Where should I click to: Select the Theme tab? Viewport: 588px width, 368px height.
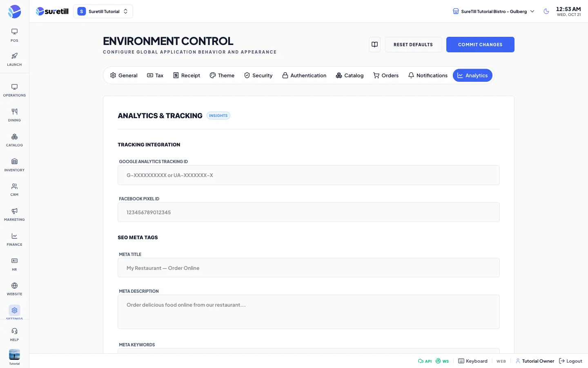point(222,75)
